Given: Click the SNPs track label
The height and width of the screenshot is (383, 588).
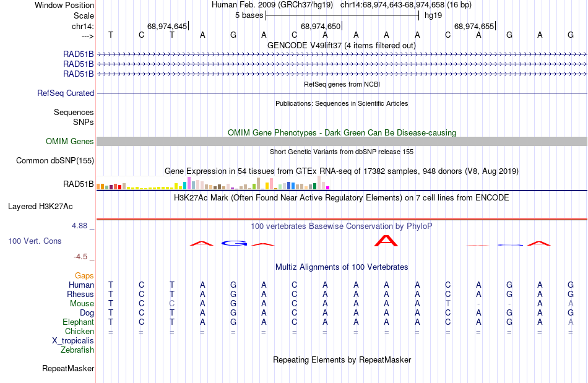Looking at the screenshot, I should pyautogui.click(x=84, y=122).
